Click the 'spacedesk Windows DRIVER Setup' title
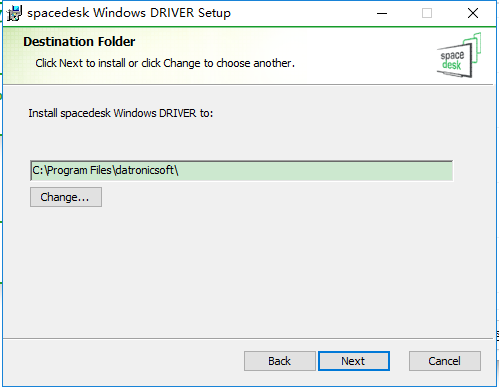Screen dimensions: 499x389 [x=129, y=13]
